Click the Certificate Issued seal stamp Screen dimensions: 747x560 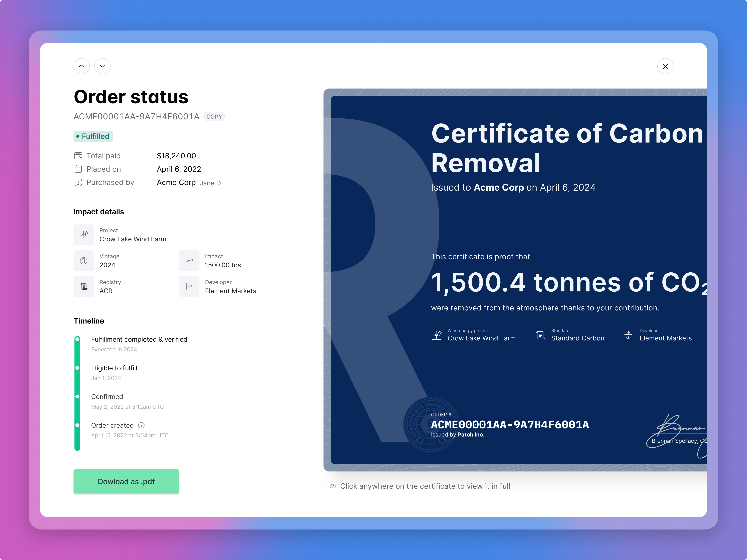tap(431, 424)
